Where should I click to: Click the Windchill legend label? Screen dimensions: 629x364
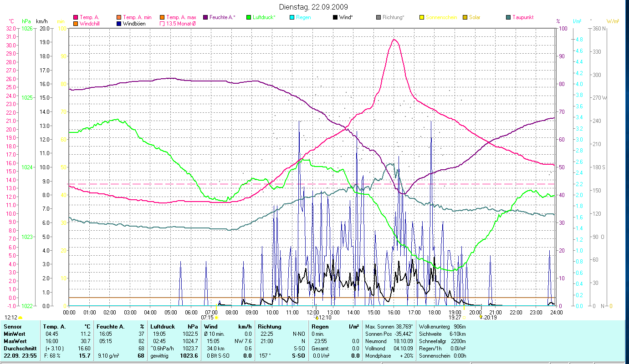point(89,24)
